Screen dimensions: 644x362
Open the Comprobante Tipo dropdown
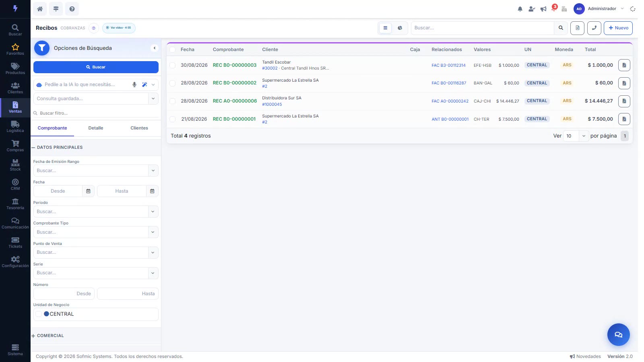pos(96,232)
